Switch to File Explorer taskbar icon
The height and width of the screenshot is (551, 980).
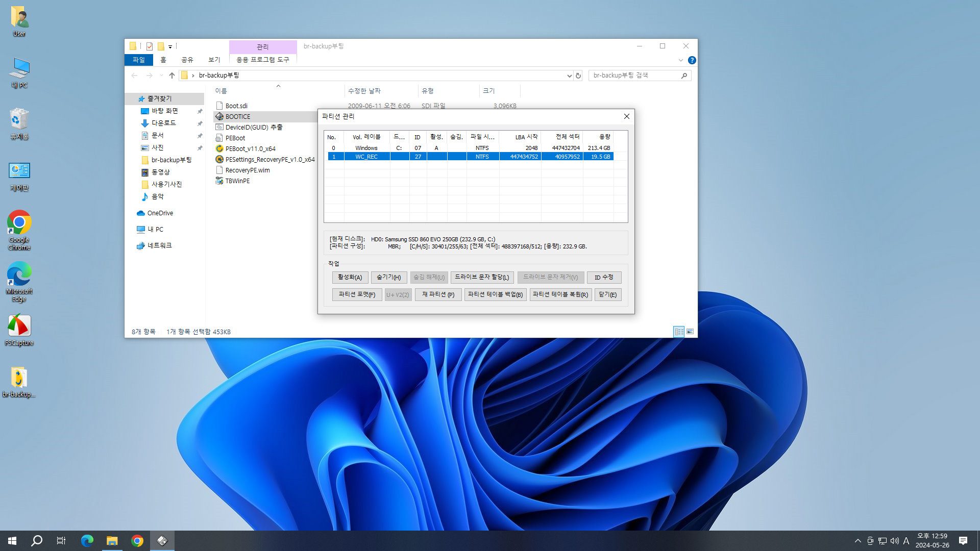pyautogui.click(x=112, y=541)
